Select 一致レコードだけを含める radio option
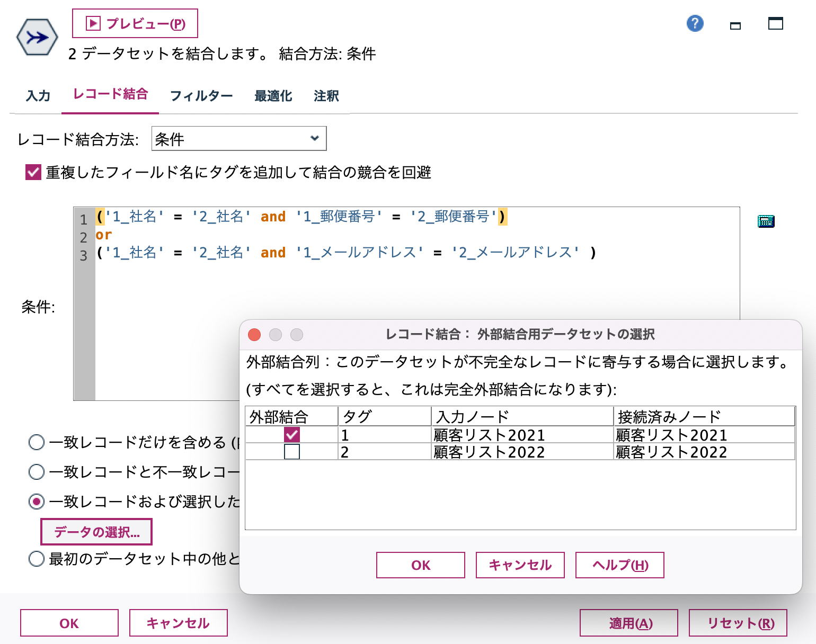The image size is (816, 644). click(36, 442)
